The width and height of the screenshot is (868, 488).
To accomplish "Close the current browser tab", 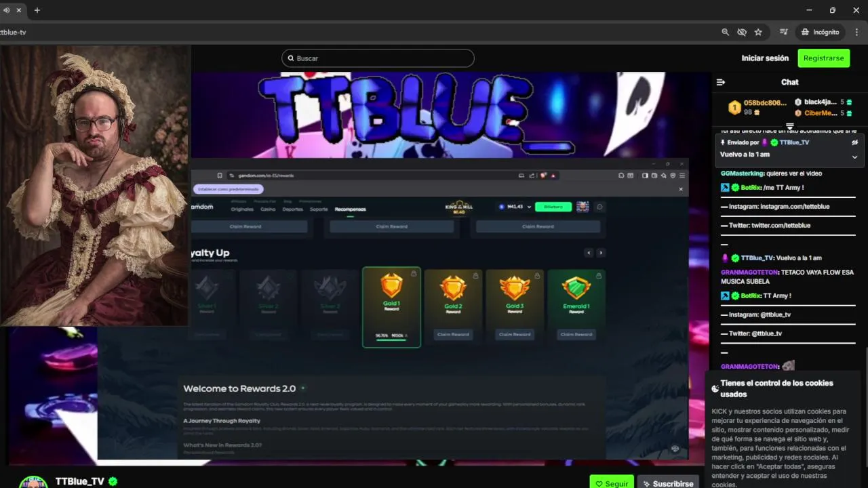I will point(18,10).
